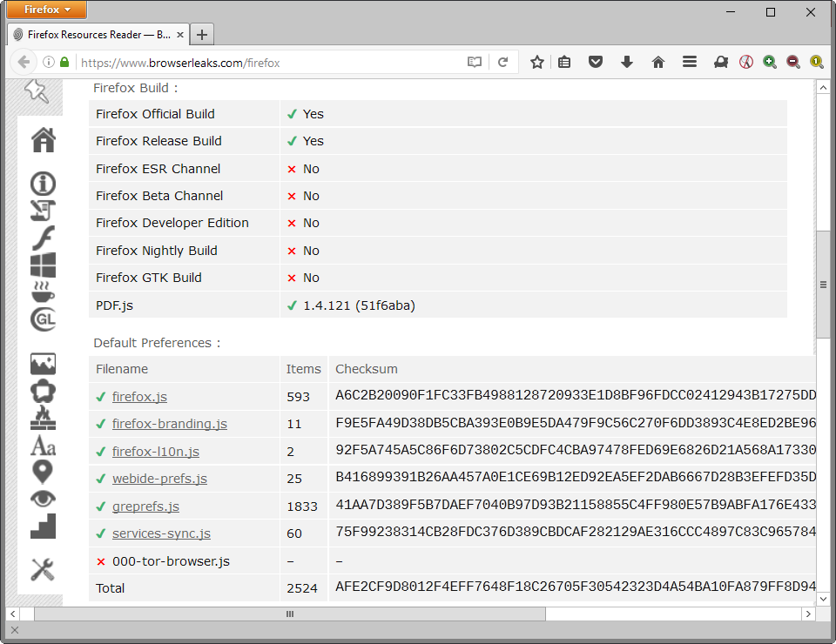
Task: Click the mask extension toolbar icon
Action: [x=721, y=63]
